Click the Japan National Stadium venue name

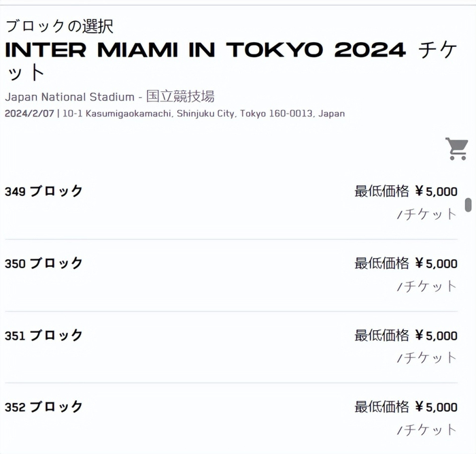click(69, 97)
